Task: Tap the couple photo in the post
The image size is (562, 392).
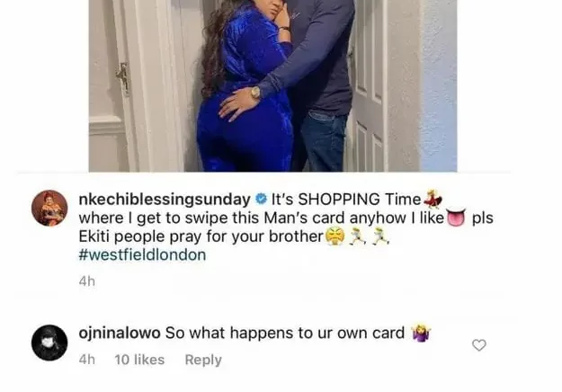Action: pos(272,85)
